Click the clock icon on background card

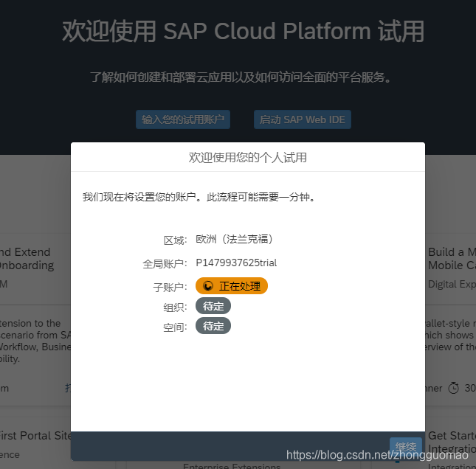point(454,388)
